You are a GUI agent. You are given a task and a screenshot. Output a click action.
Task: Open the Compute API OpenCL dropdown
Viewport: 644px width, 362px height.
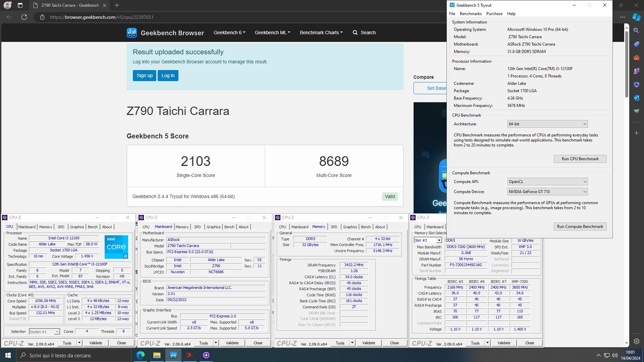tap(547, 182)
